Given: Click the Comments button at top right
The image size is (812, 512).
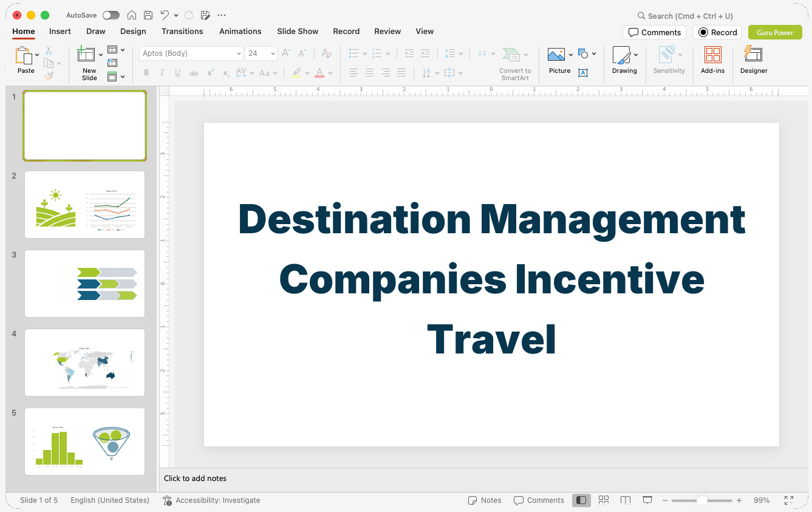Looking at the screenshot, I should pos(655,32).
